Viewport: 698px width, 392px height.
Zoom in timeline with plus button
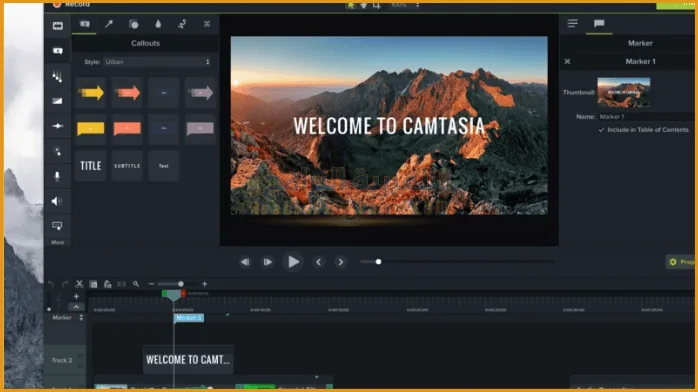pyautogui.click(x=205, y=284)
